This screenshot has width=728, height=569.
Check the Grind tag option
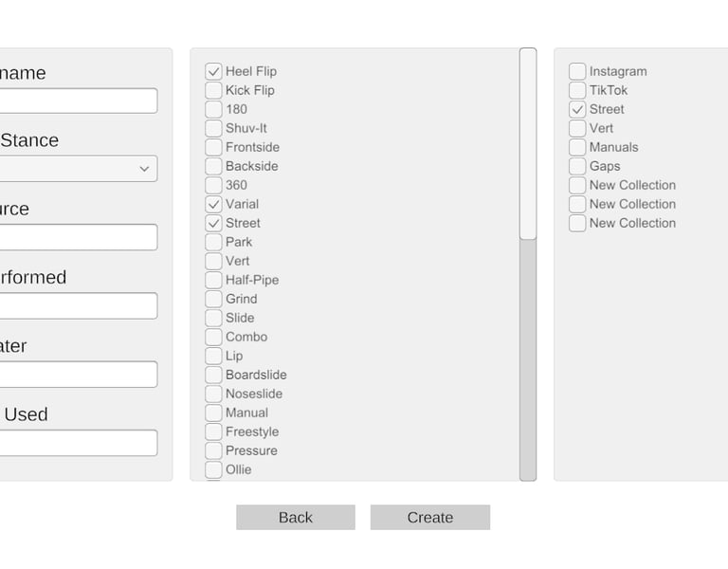click(x=214, y=299)
